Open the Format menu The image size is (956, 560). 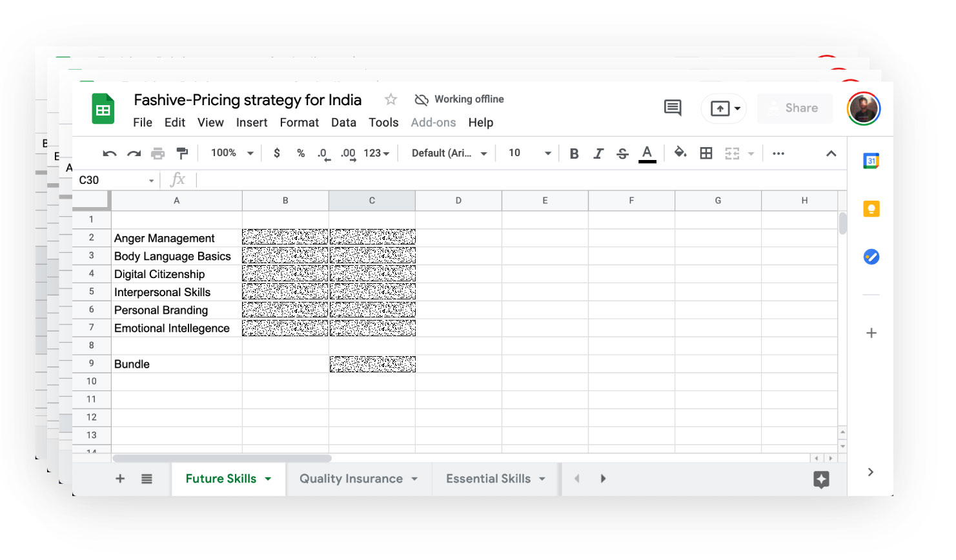click(x=299, y=123)
